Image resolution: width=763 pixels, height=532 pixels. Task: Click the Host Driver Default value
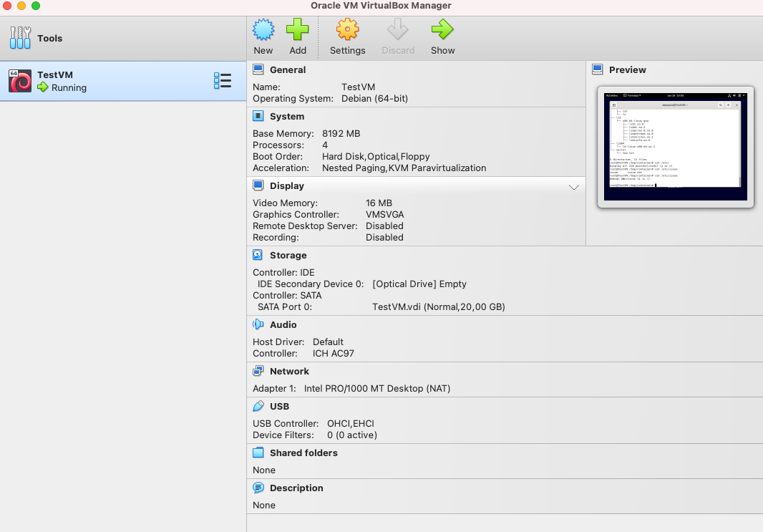328,342
